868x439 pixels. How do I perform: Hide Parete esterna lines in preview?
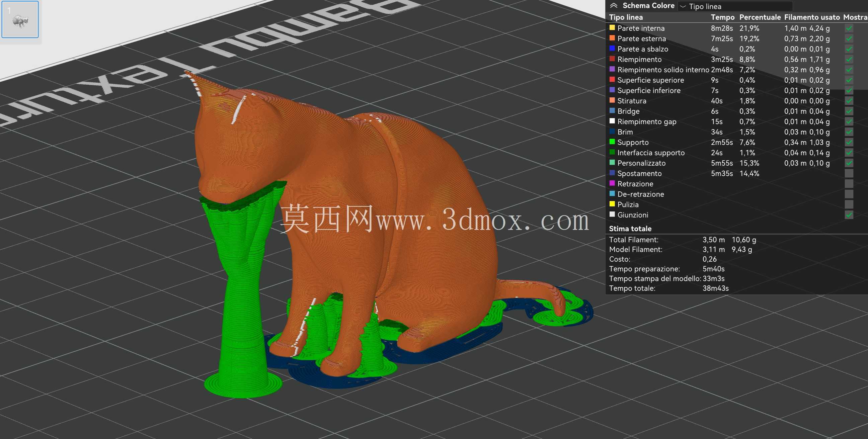(849, 39)
